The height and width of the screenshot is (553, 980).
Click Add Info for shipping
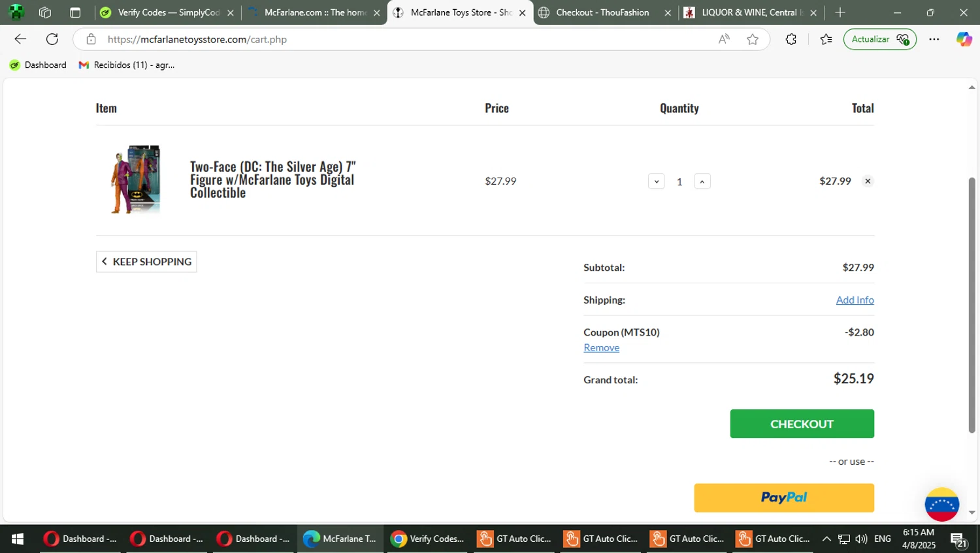point(855,300)
